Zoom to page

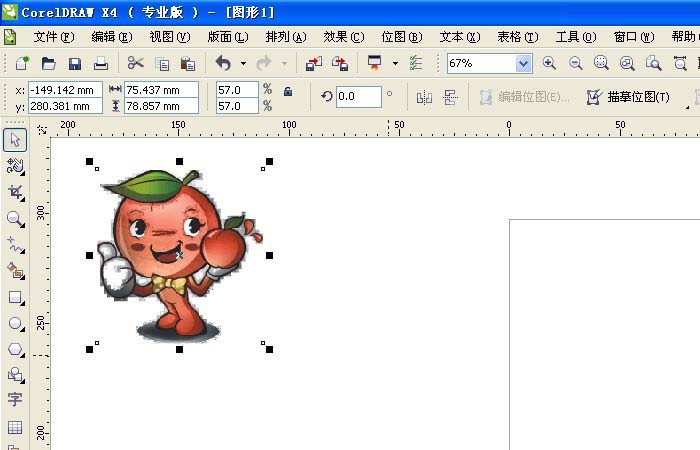(654, 63)
